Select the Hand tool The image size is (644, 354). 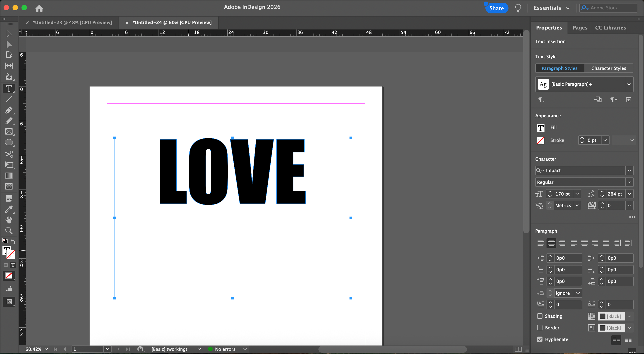(x=9, y=220)
